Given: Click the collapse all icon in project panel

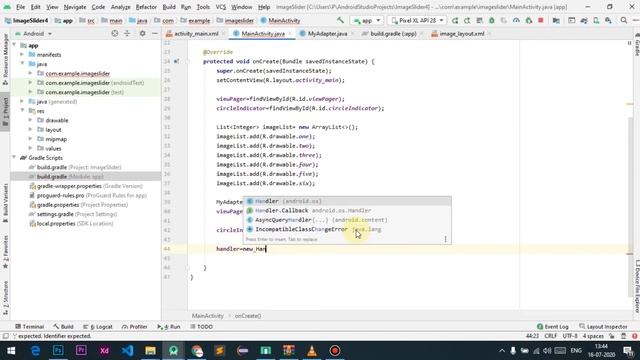Looking at the screenshot, I should [127, 33].
